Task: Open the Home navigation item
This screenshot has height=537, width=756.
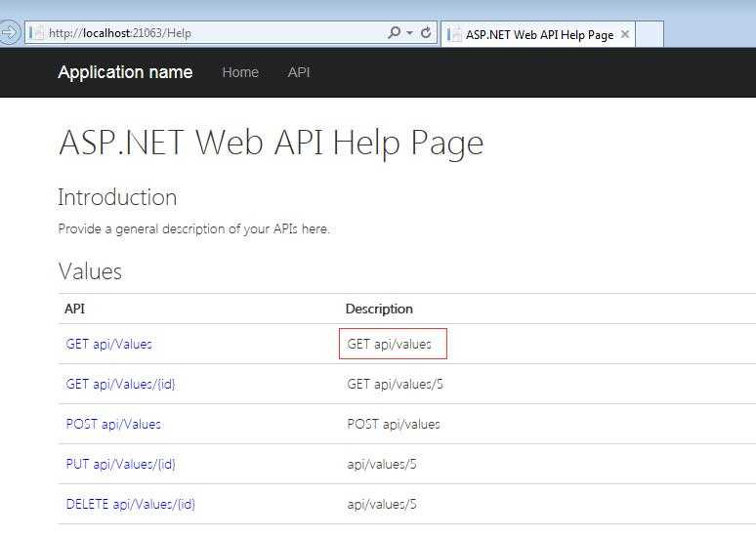Action: tap(240, 72)
